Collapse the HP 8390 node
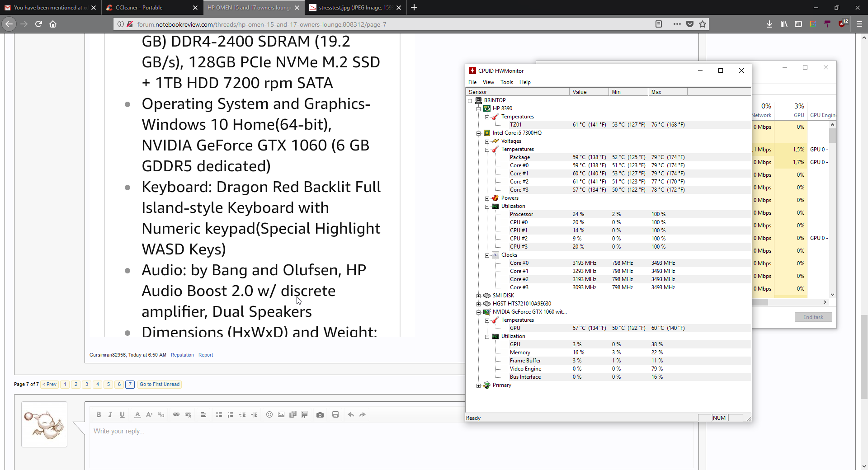The image size is (868, 470). (479, 109)
